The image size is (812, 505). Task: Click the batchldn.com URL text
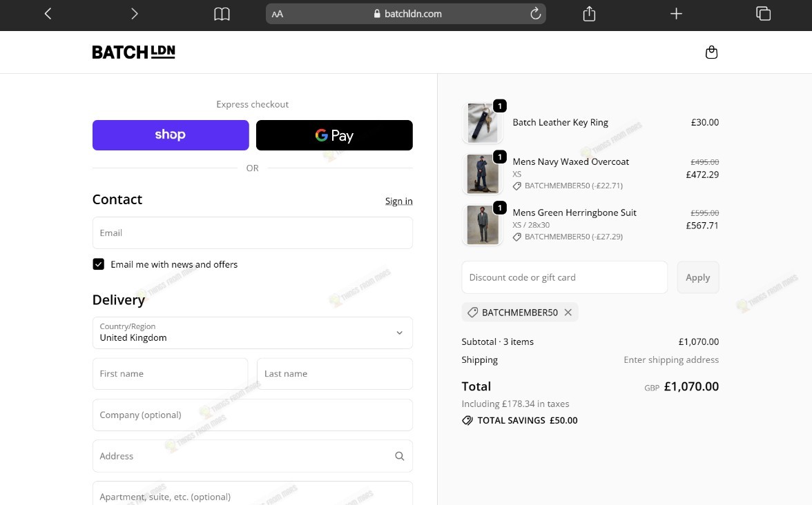[x=413, y=14]
